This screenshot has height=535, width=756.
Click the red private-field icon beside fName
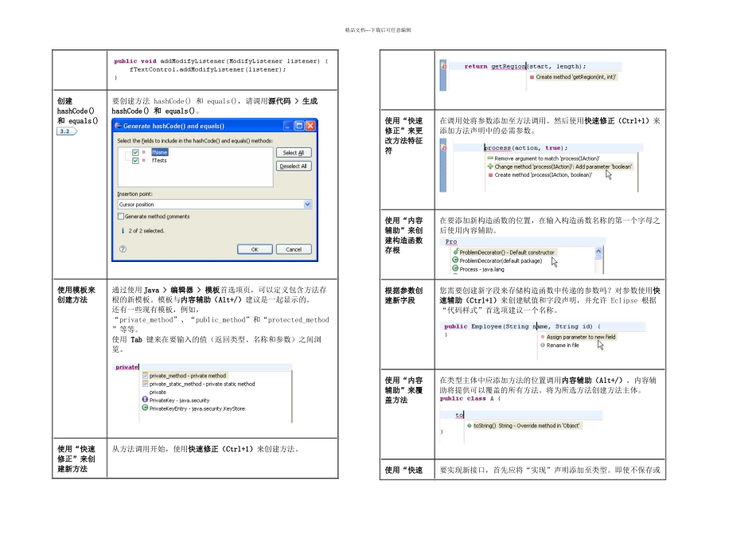144,152
